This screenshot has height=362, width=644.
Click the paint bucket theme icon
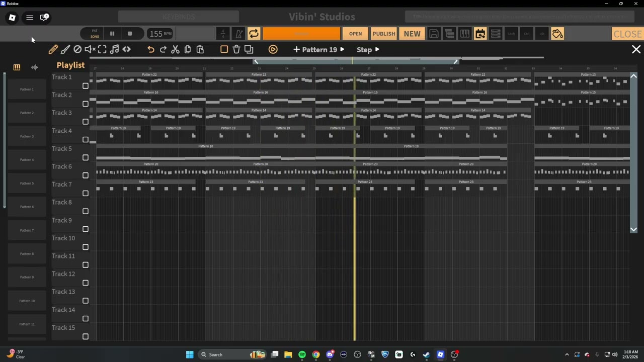click(557, 34)
